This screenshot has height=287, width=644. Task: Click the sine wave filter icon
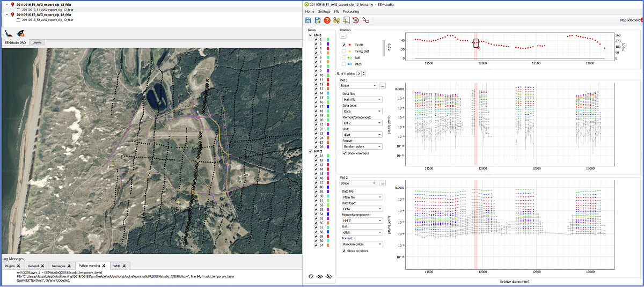364,20
